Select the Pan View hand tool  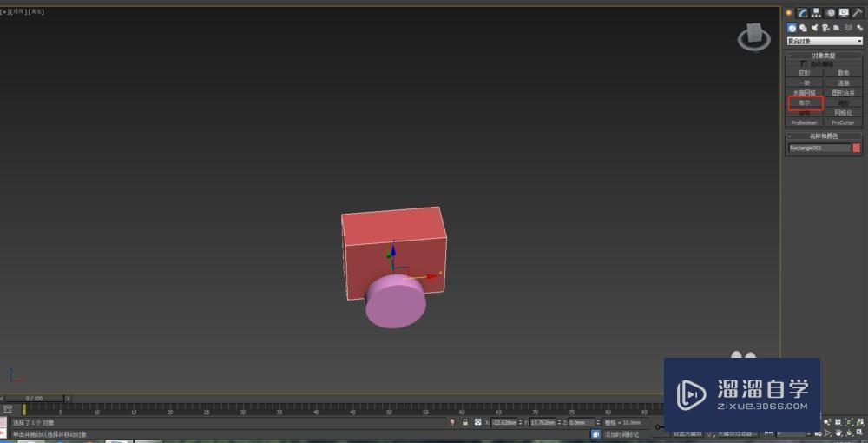point(838,433)
